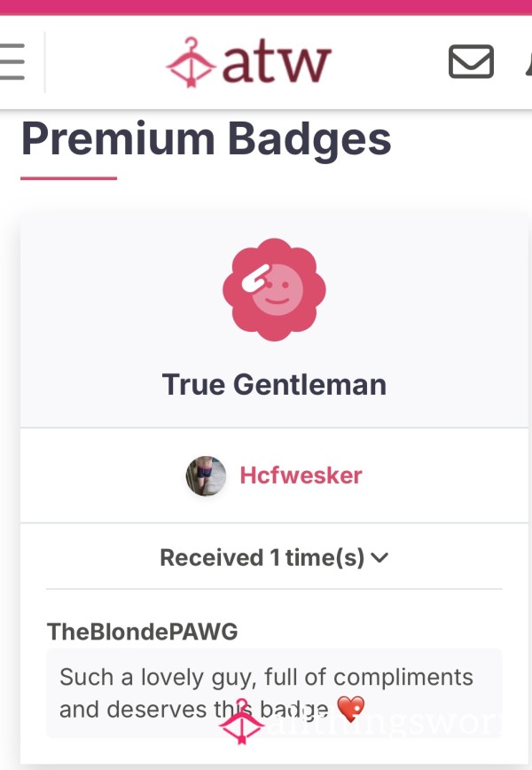Click the pink underline below Premium Badges

click(x=68, y=178)
